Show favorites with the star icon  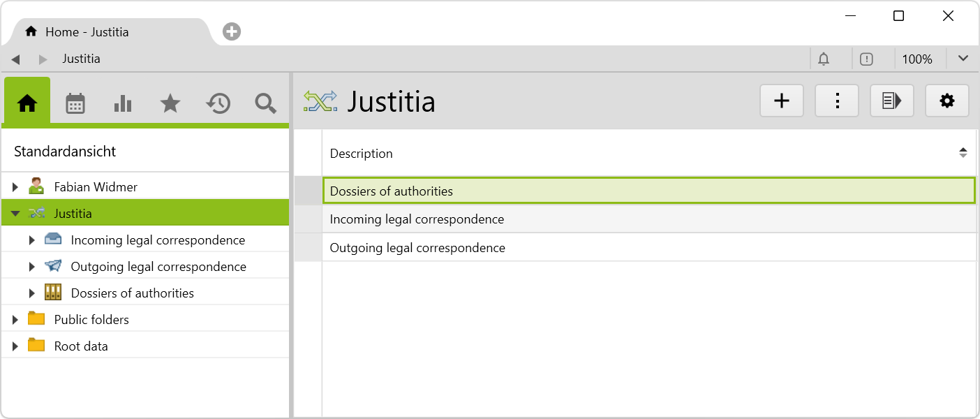click(170, 103)
